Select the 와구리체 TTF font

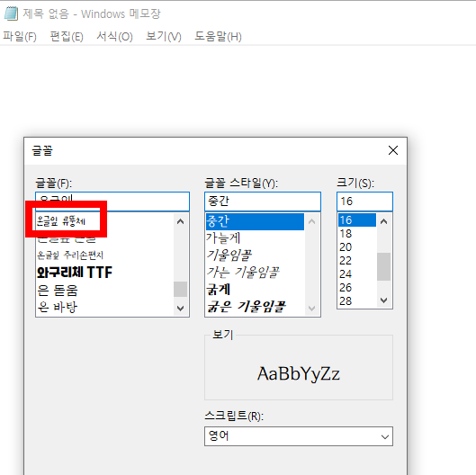[x=75, y=272]
